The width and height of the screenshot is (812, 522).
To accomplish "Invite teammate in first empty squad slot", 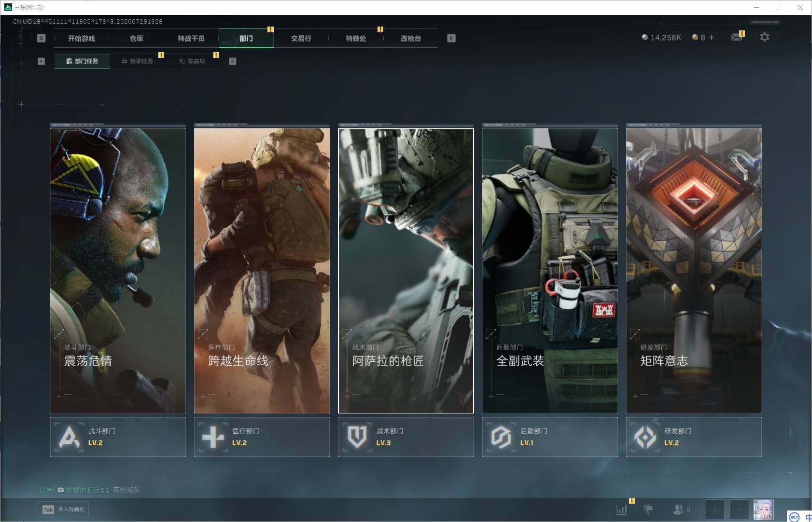I will coord(715,509).
